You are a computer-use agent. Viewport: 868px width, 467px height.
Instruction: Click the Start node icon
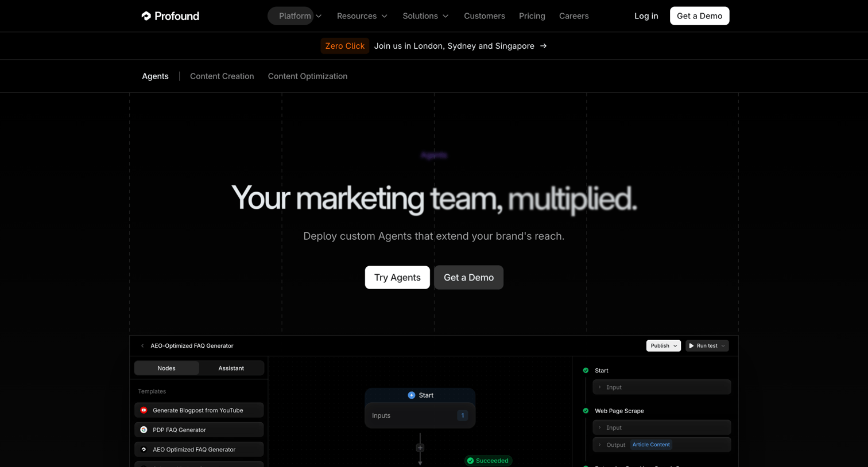412,395
